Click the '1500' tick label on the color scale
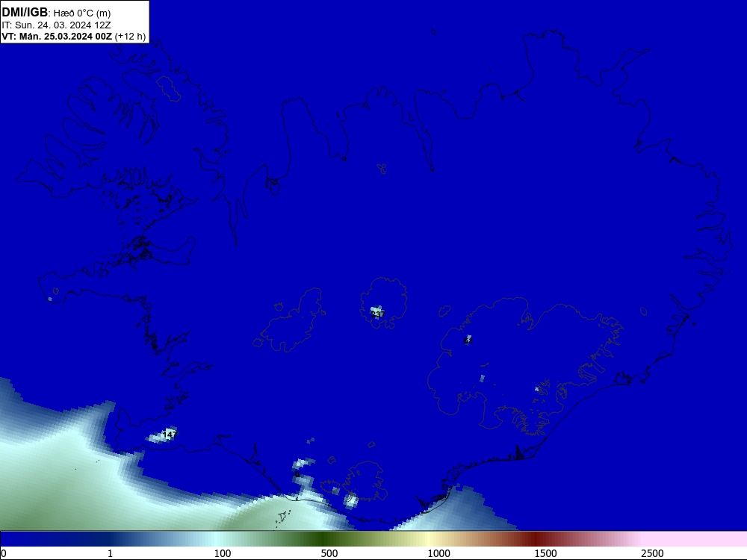 pos(545,553)
